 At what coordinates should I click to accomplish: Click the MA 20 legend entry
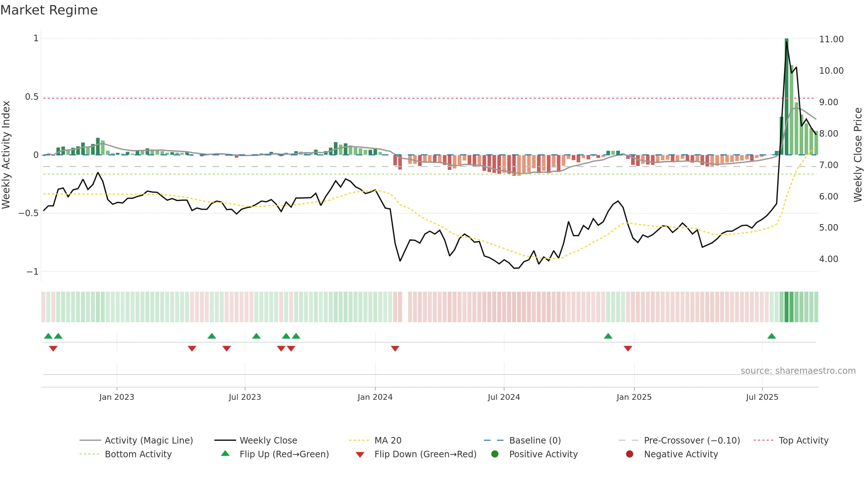click(375, 440)
